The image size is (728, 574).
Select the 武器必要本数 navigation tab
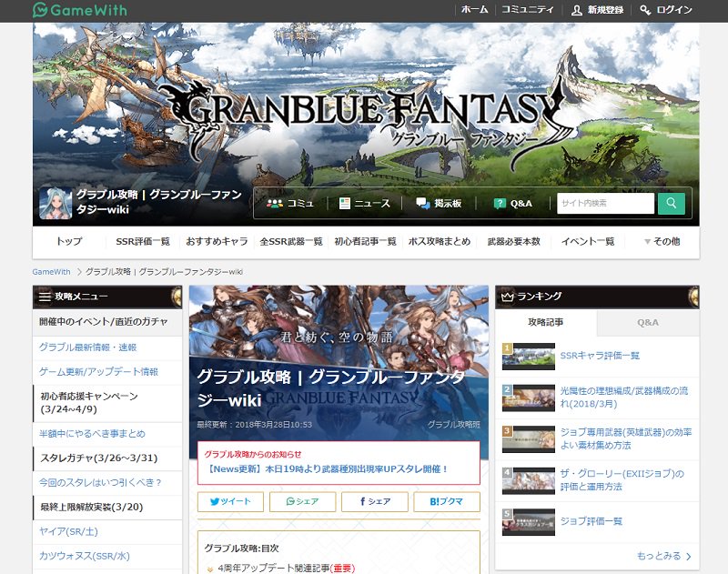point(513,241)
